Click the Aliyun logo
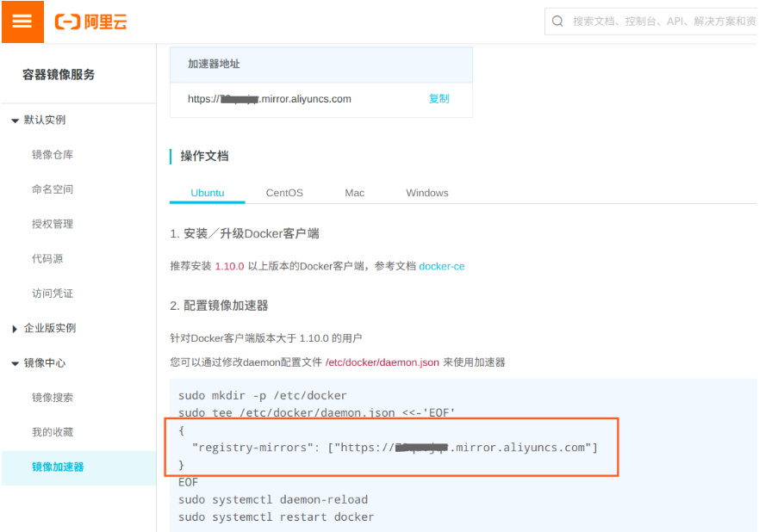 pyautogui.click(x=90, y=22)
